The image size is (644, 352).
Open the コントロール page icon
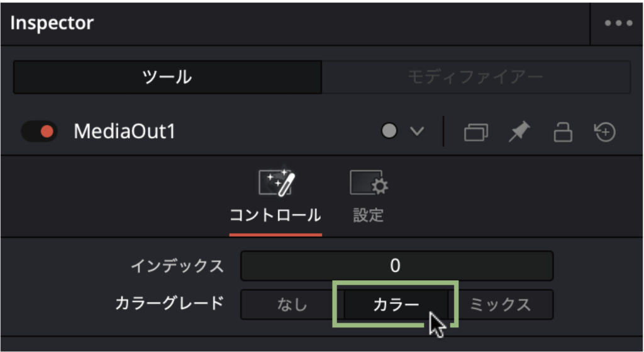tap(276, 183)
